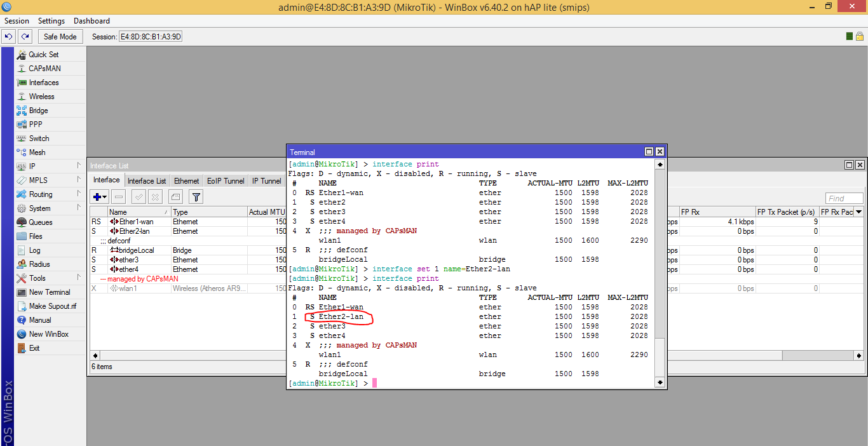868x446 pixels.
Task: Expand the Routing submenu arrow
Action: tap(79, 194)
